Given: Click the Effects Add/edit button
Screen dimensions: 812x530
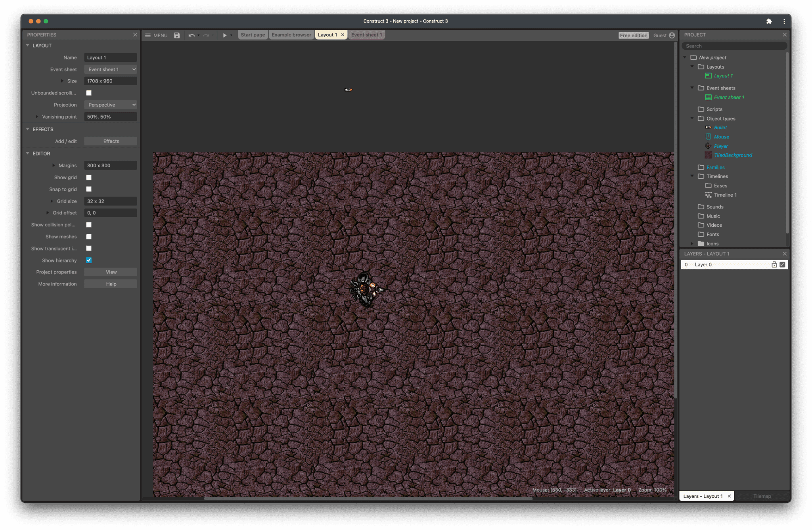Looking at the screenshot, I should [111, 142].
